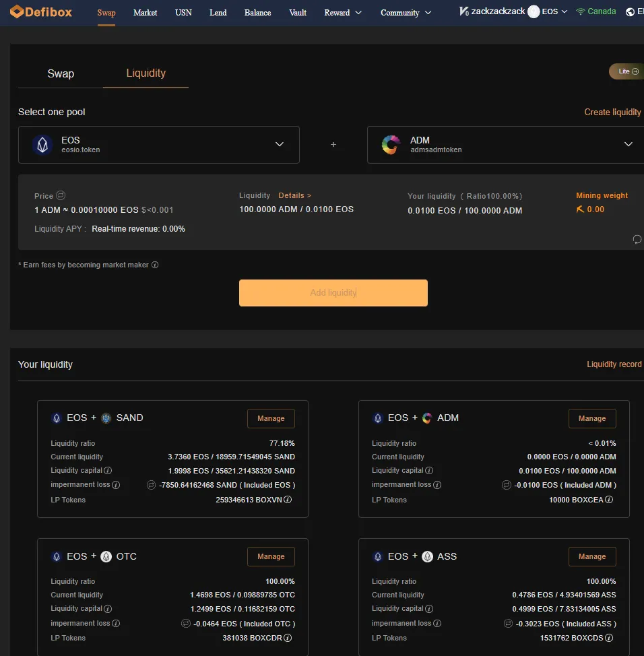Click the Real-time revenue: 0.00% text
Screen dimensions: 644x656
click(x=138, y=229)
